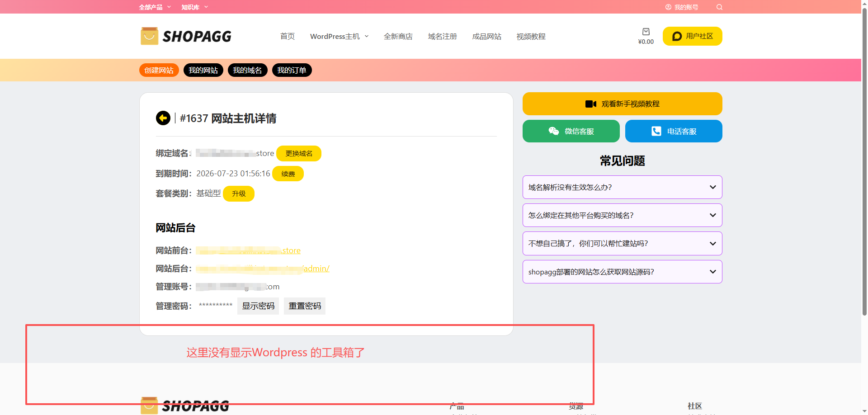868x415 pixels.
Task: Click 观看新手视频教程 button
Action: point(623,104)
